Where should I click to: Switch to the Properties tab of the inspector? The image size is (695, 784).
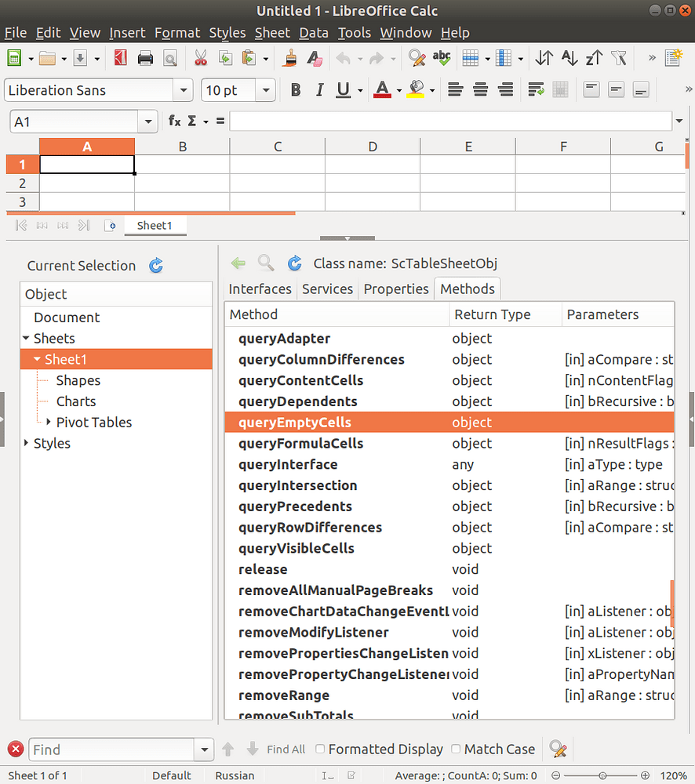(396, 289)
